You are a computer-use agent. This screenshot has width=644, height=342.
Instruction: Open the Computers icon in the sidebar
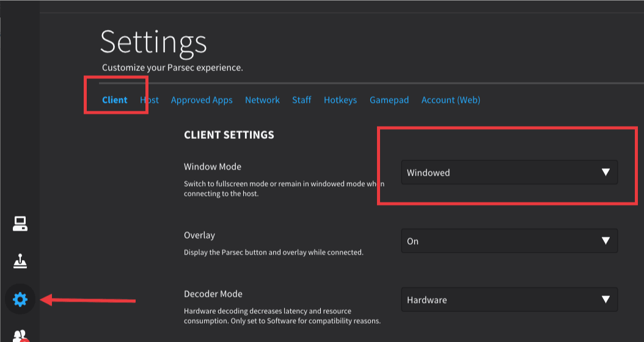20,224
